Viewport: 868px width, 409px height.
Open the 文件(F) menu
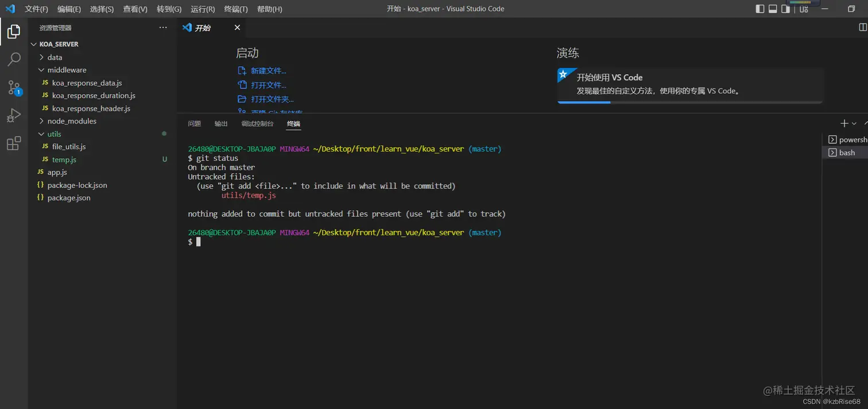(x=36, y=9)
